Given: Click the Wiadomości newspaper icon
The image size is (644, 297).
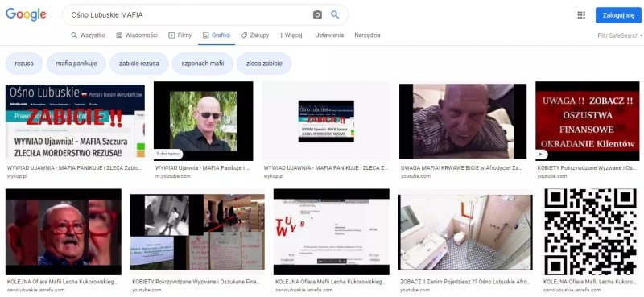Looking at the screenshot, I should click(x=119, y=35).
